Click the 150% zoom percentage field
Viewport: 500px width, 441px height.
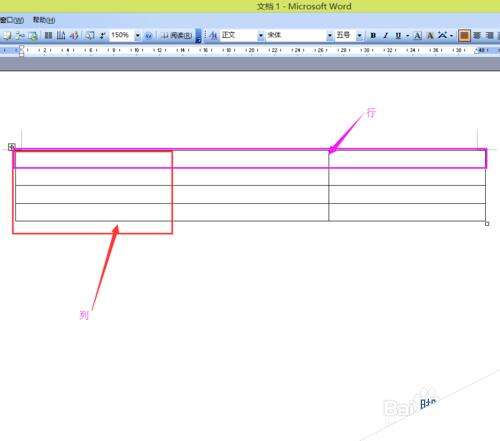point(122,35)
